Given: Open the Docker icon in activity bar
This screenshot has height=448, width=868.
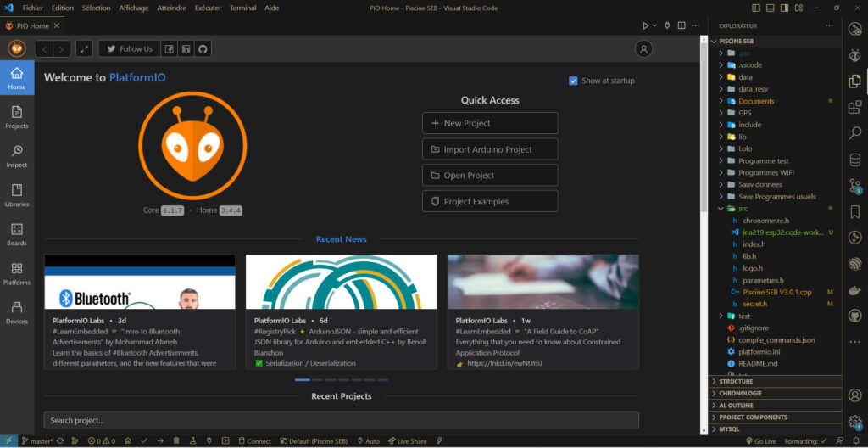Looking at the screenshot, I should (x=854, y=289).
